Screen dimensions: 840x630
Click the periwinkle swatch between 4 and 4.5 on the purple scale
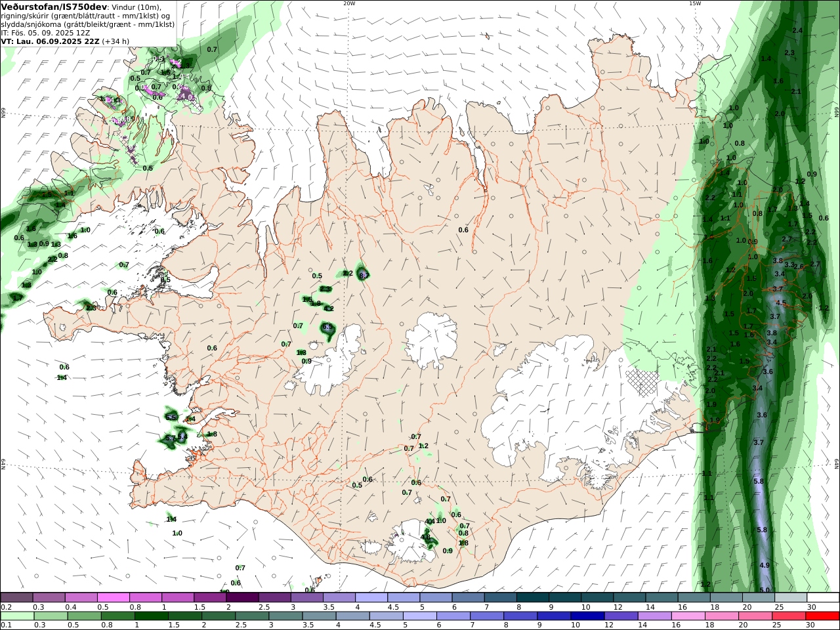[371, 598]
